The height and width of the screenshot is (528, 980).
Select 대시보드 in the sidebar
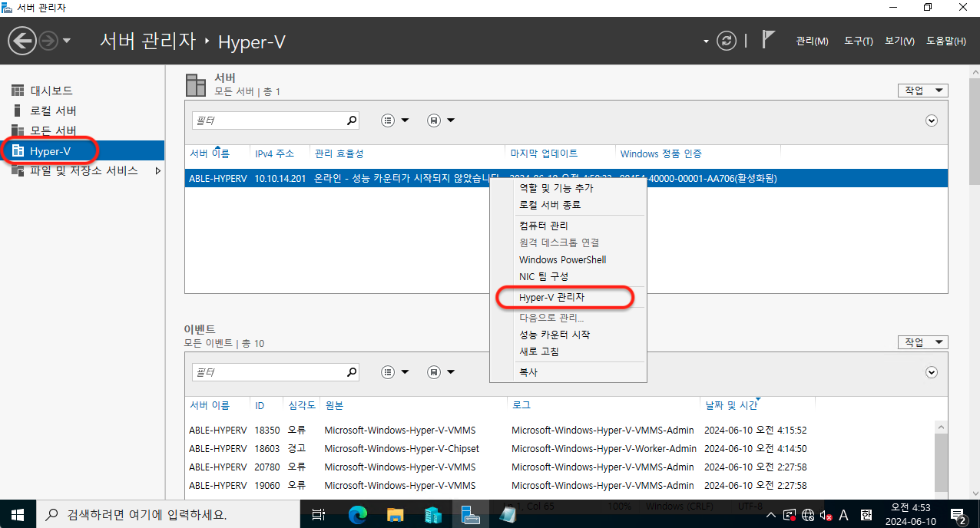coord(51,91)
